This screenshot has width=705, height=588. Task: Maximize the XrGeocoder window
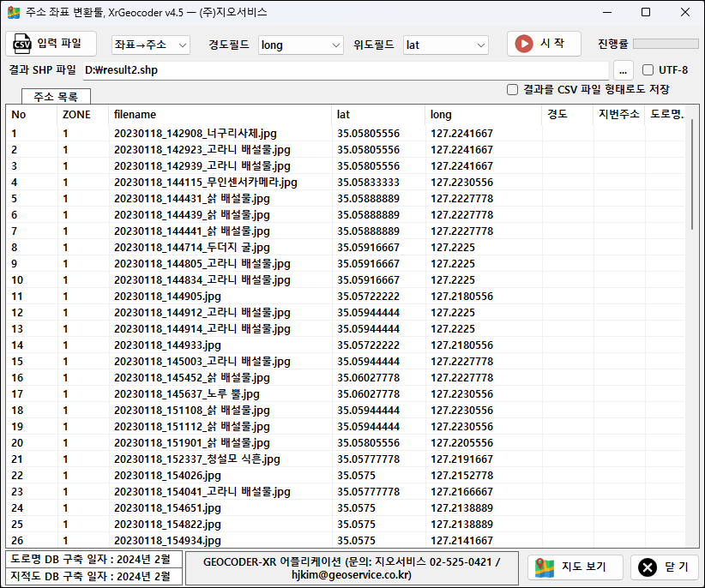[646, 12]
